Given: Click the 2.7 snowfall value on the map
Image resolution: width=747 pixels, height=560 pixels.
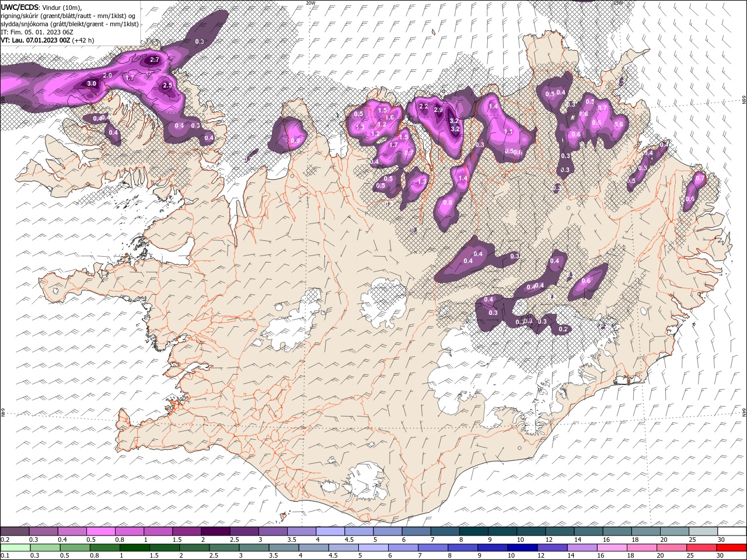Looking at the screenshot, I should (155, 60).
